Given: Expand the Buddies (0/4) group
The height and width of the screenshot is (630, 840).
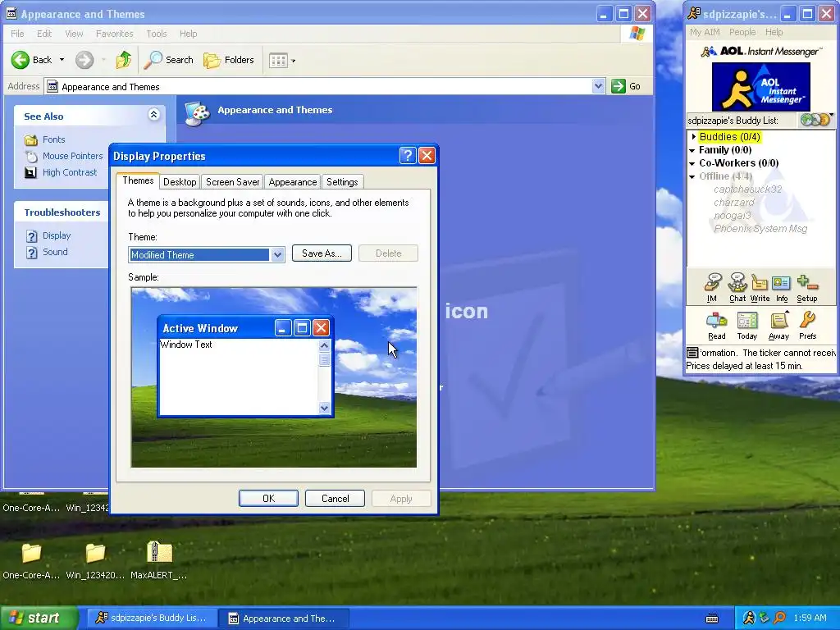Looking at the screenshot, I should click(x=693, y=137).
